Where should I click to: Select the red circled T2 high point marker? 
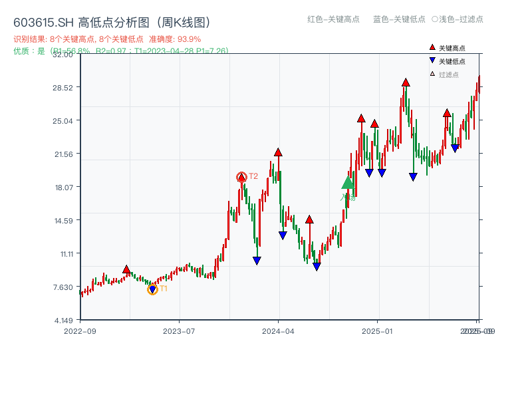pyautogui.click(x=241, y=176)
